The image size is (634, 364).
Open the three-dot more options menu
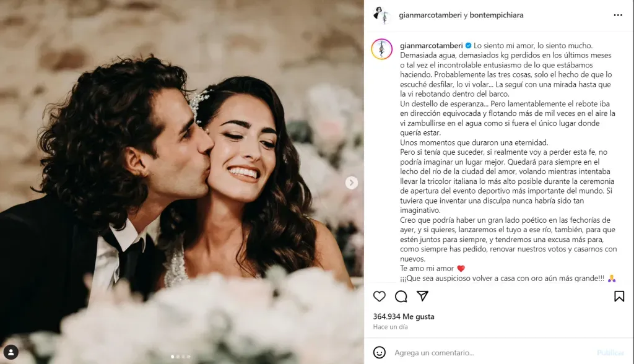coord(618,15)
